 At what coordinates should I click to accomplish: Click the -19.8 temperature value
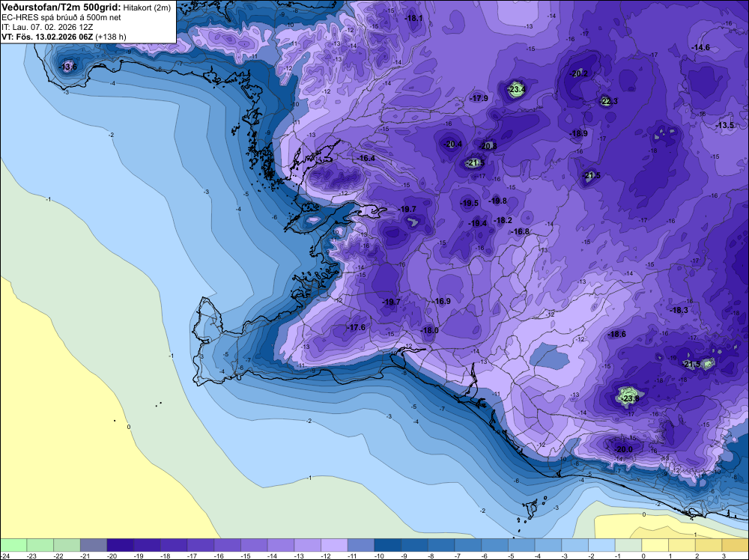(x=498, y=201)
